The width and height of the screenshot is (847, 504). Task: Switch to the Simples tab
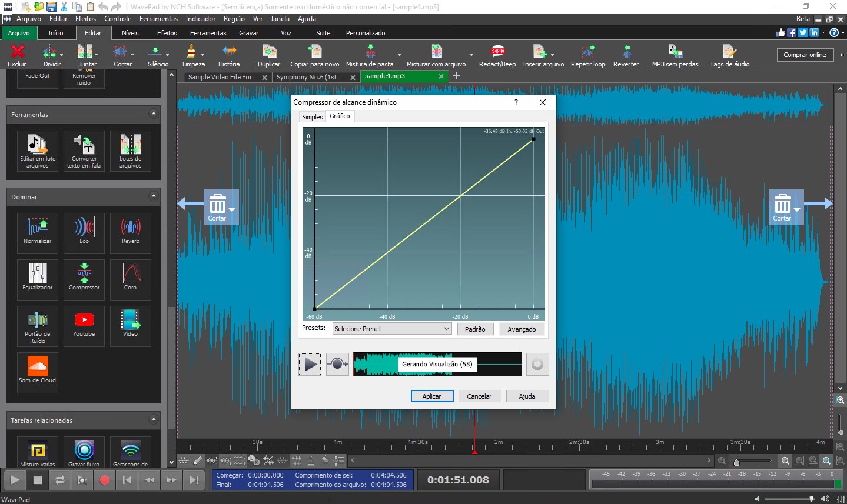coord(311,116)
